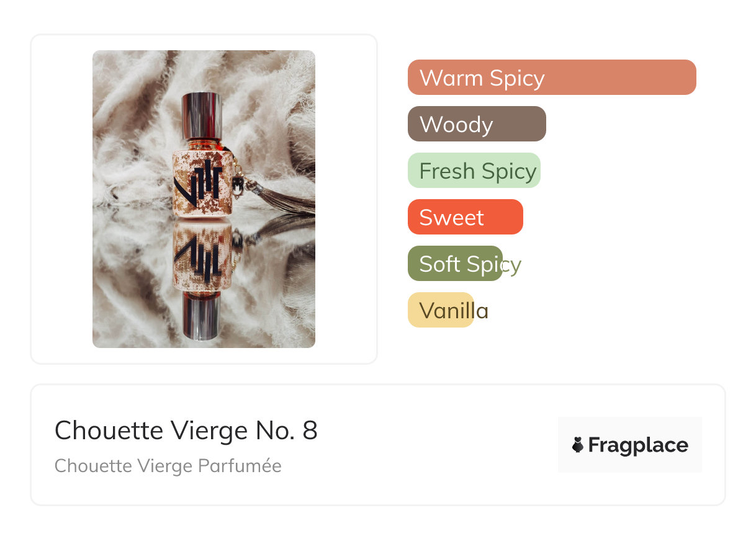Click the Fragplace perfume bottle logo icon
Viewport: 756px width, 536px height.
(x=578, y=445)
